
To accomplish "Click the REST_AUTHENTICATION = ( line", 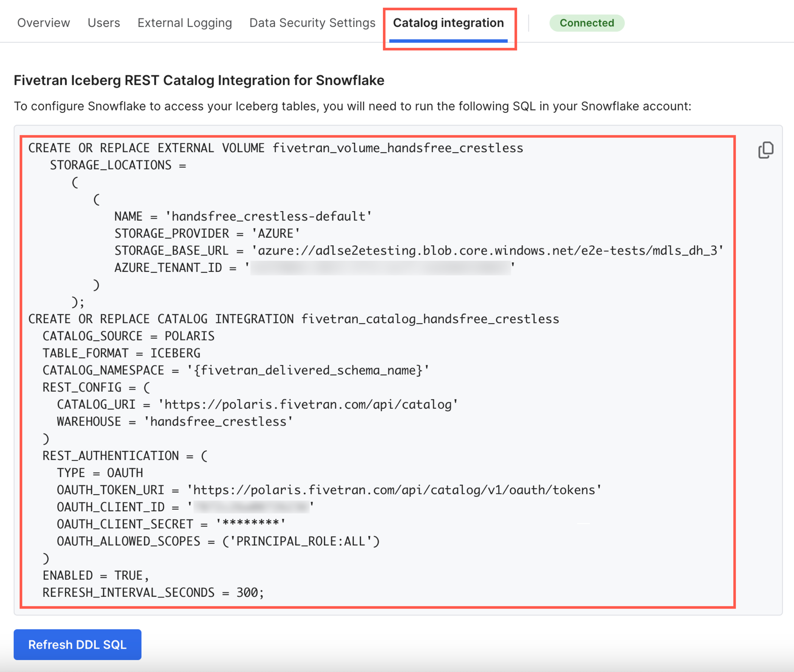I will pyautogui.click(x=125, y=456).
